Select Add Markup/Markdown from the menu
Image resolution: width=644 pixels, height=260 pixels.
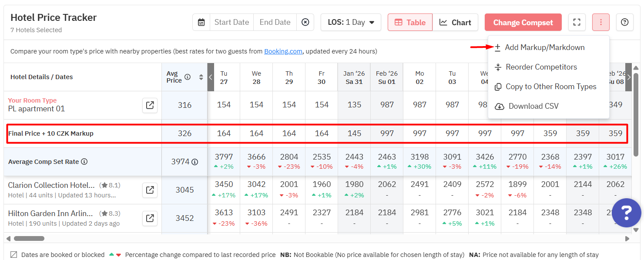click(x=544, y=47)
